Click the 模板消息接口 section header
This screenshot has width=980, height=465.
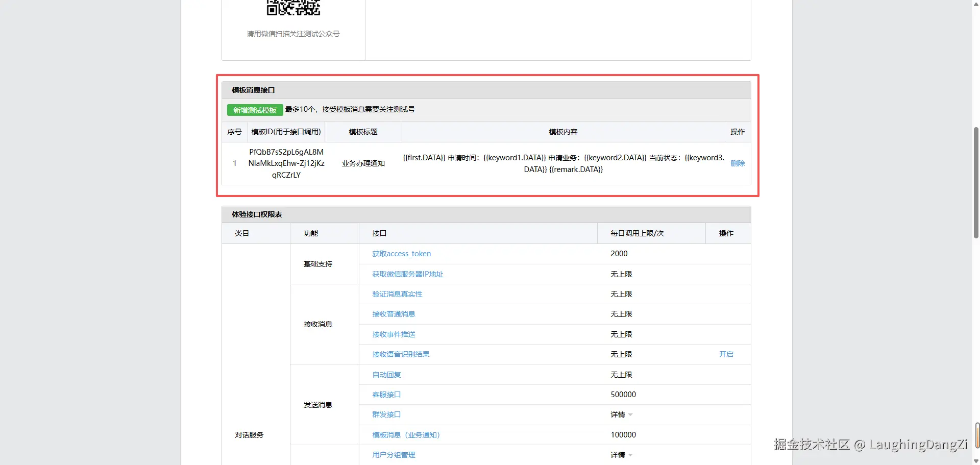(x=486, y=90)
